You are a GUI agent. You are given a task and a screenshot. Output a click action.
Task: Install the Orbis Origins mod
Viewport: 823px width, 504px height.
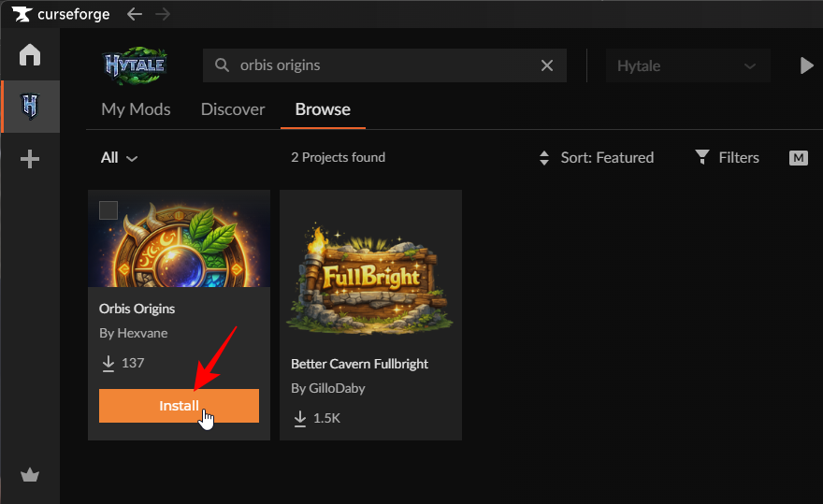(179, 406)
